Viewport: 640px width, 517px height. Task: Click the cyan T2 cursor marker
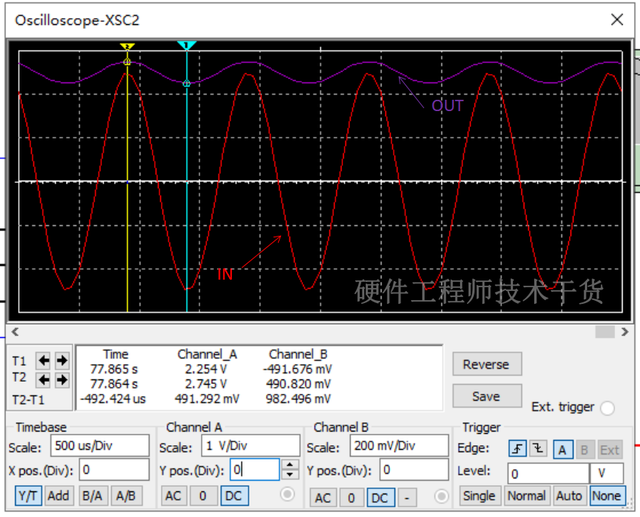click(x=186, y=46)
